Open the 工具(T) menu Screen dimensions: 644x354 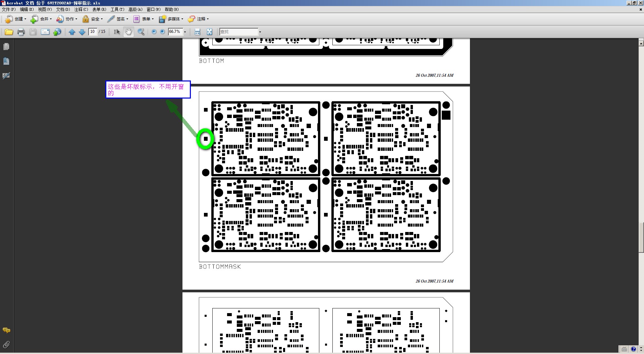pyautogui.click(x=117, y=9)
